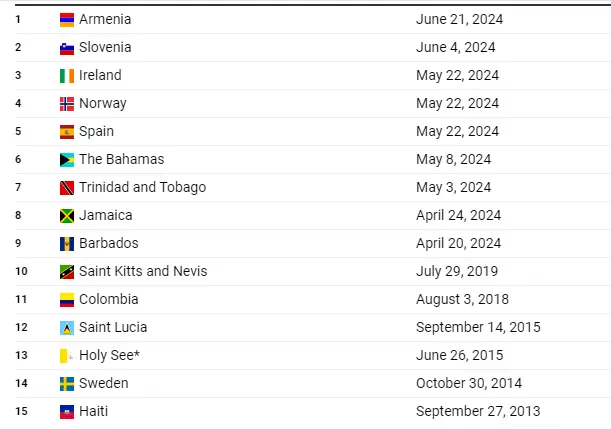Viewport: 611px width, 429px height.
Task: Click the Ireland tricolor flag icon
Action: pos(67,76)
